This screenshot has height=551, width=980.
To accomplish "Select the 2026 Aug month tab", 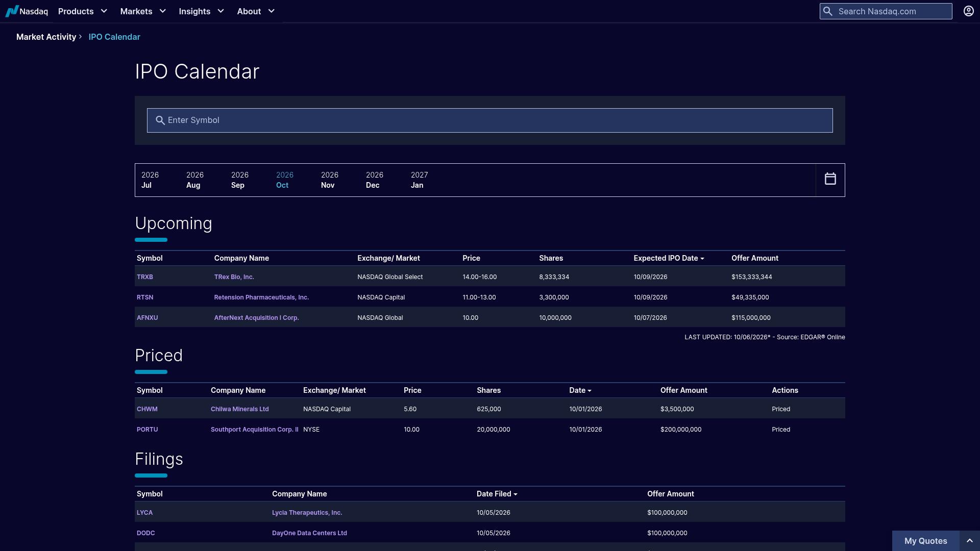I will (194, 180).
